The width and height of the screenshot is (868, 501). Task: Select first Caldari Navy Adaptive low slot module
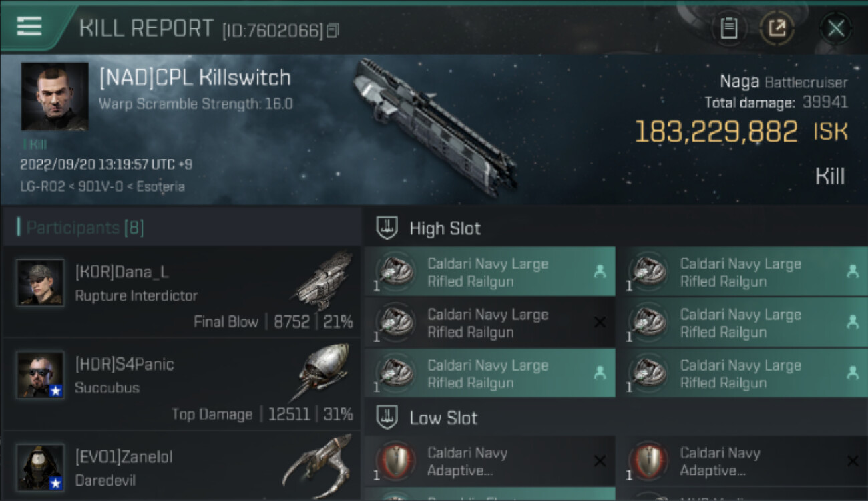click(x=489, y=462)
